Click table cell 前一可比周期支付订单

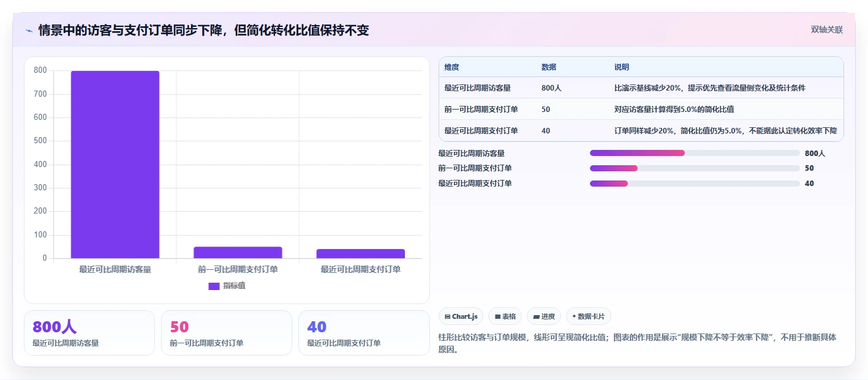pos(481,110)
